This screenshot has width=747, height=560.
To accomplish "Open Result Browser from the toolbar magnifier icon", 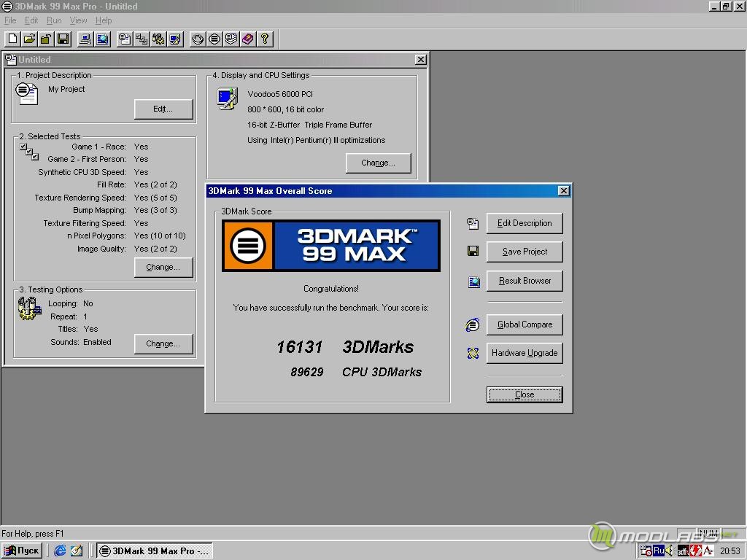I will point(102,39).
